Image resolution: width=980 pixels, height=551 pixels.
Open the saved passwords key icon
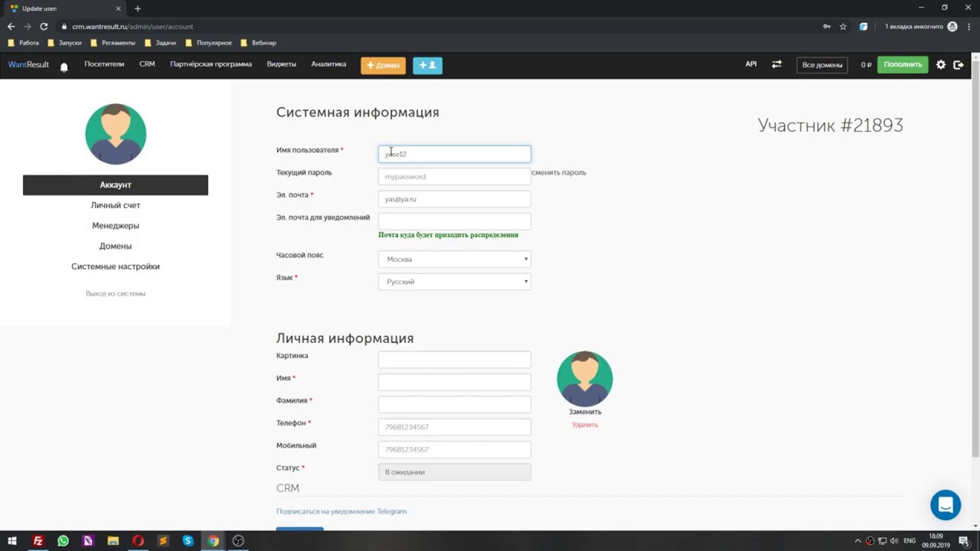(827, 27)
